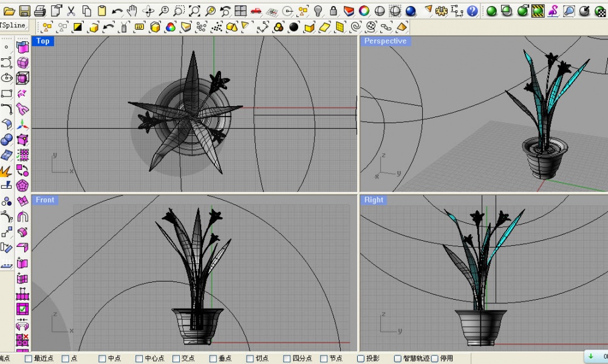Enable 交点 object snap checkbox

click(x=176, y=359)
